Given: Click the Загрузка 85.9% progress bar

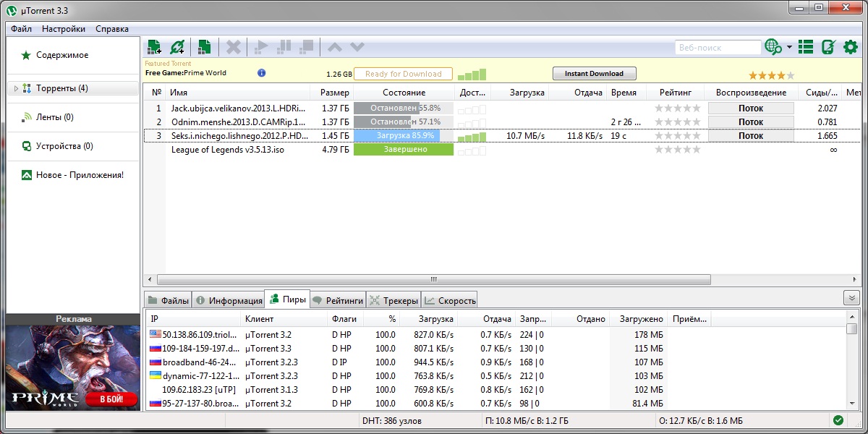Looking at the screenshot, I should (404, 135).
